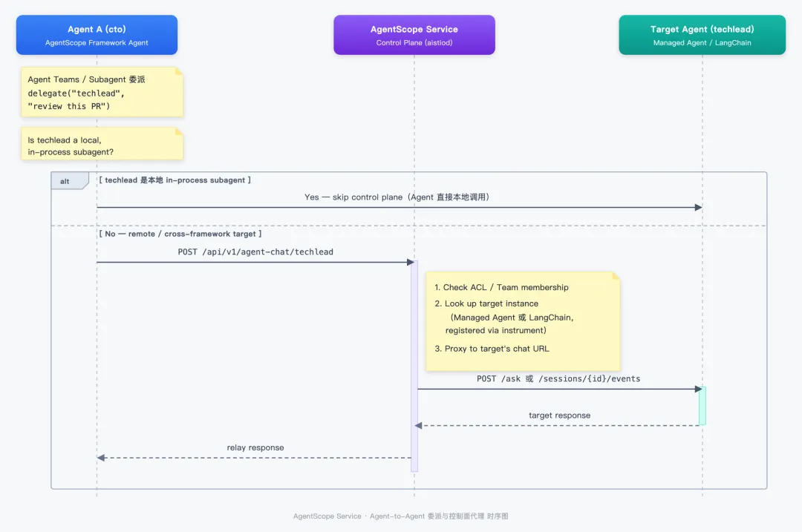Select the 'Control Plane (aistiod)' subtitle
Viewport: 802px width, 532px height.
(x=414, y=43)
